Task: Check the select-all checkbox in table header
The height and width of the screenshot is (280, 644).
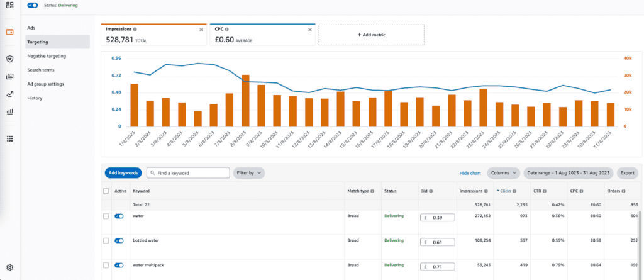Action: 106,191
